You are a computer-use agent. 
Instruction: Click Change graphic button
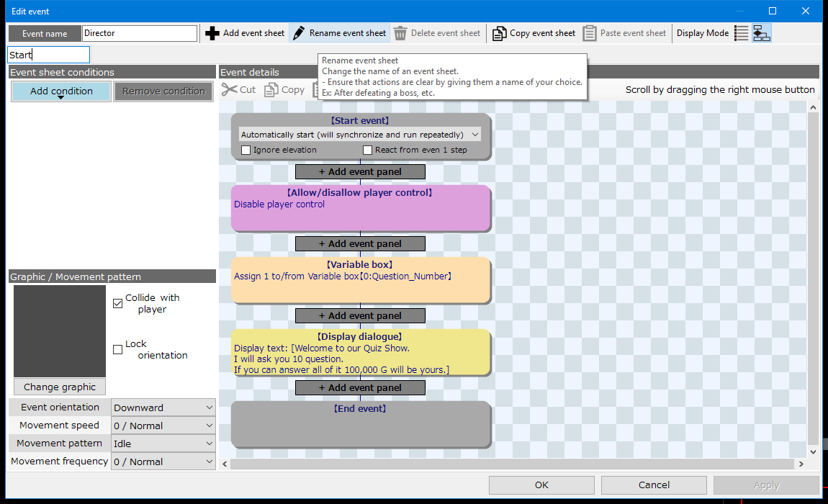(x=60, y=387)
